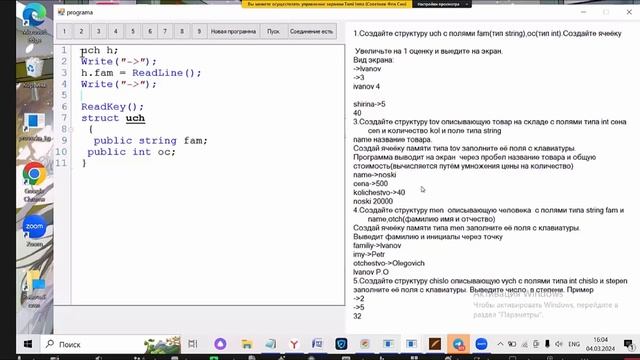Open the Настройки просмотра dropdown in Zoom bar

point(442,4)
